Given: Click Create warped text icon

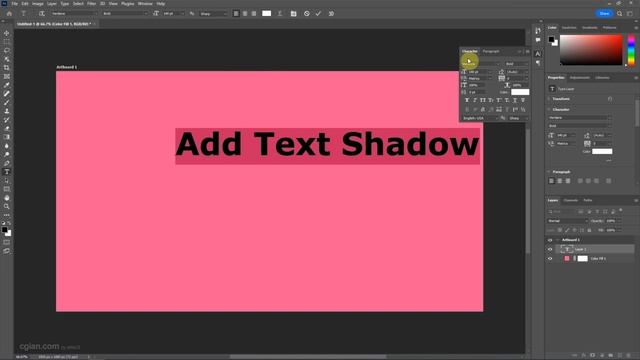Looking at the screenshot, I should [x=280, y=13].
